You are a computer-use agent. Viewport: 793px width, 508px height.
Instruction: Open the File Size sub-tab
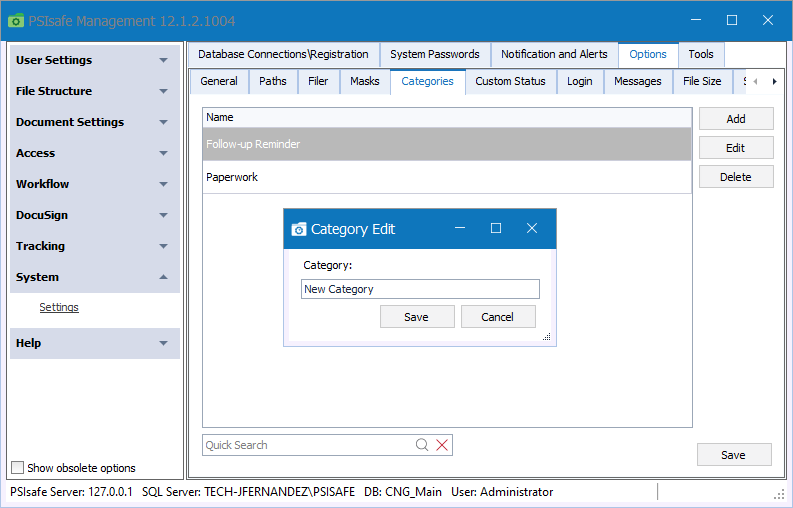coord(702,81)
